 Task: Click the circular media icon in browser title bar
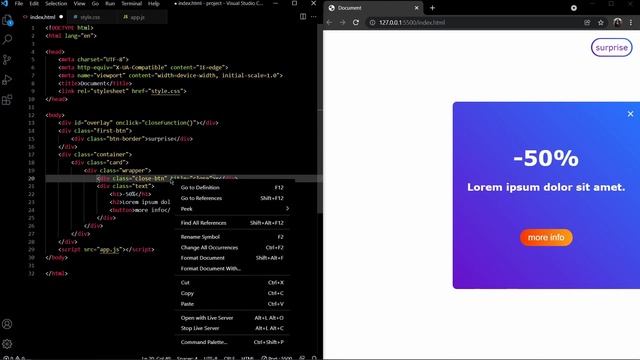pyautogui.click(x=574, y=8)
